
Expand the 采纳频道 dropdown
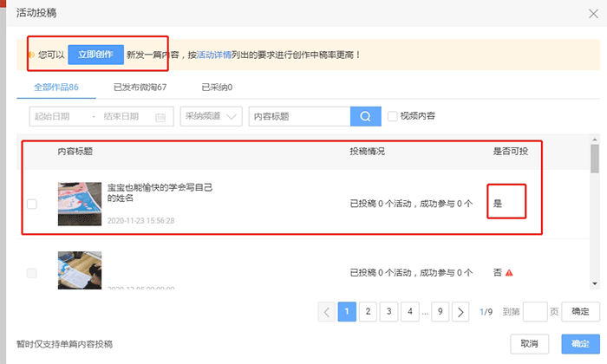[211, 117]
